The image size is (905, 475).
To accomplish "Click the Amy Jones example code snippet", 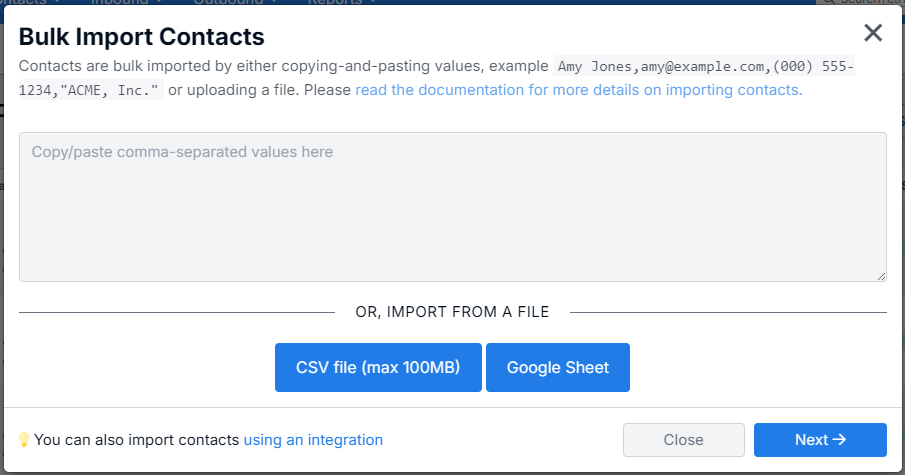I will [x=704, y=67].
